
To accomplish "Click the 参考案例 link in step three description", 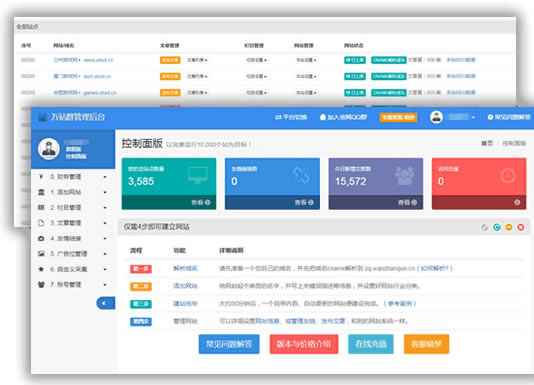I will (x=399, y=304).
